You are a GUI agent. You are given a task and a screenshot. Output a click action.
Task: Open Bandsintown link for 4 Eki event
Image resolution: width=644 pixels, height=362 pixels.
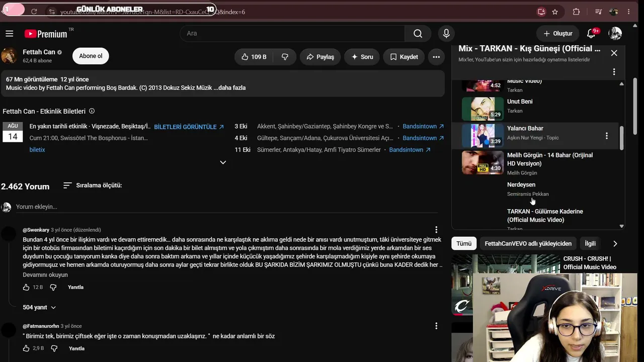(423, 138)
